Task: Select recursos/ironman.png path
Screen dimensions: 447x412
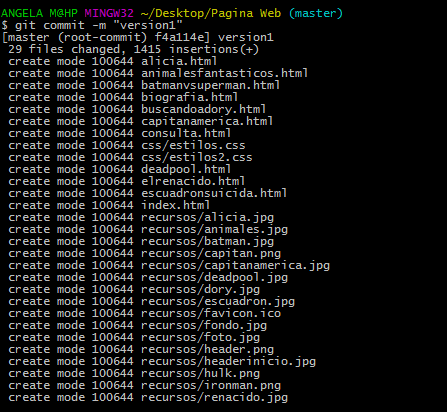Action: click(x=211, y=385)
